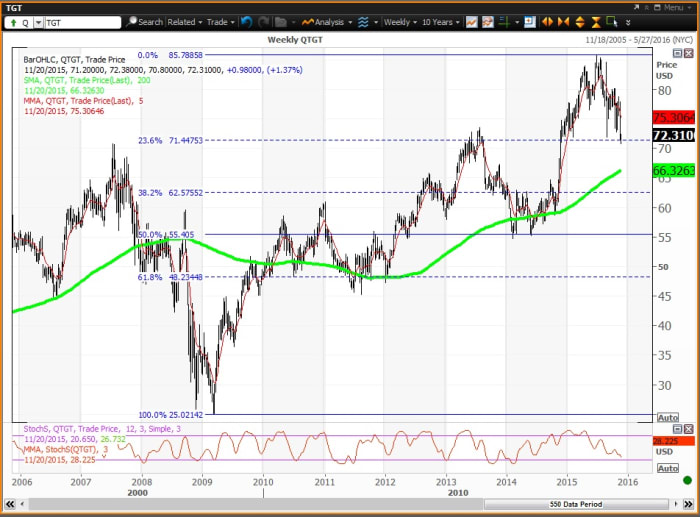This screenshot has height=517, width=700.
Task: Click the blue Undo arrow icon
Action: point(246,22)
